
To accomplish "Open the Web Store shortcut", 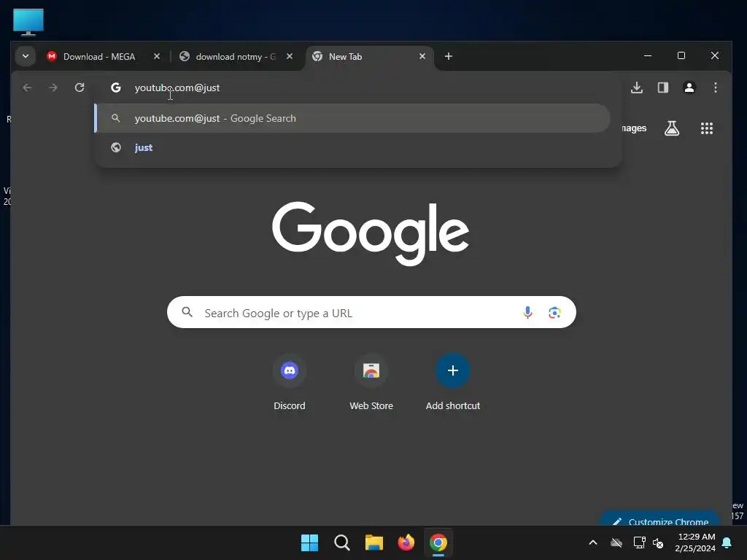I will coord(371,383).
